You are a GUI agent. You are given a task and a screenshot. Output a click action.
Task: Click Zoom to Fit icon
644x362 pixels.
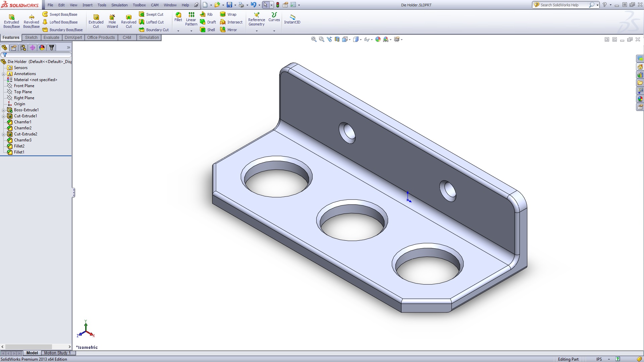point(314,40)
